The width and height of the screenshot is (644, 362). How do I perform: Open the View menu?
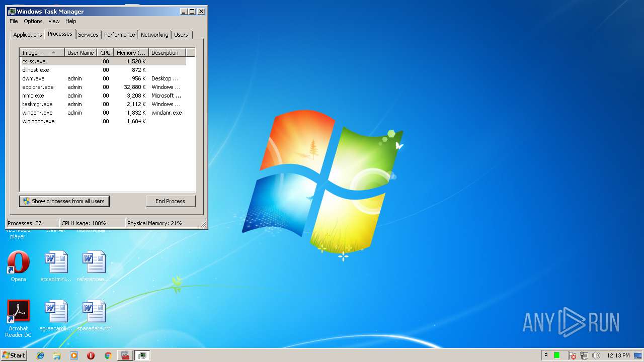click(x=54, y=21)
